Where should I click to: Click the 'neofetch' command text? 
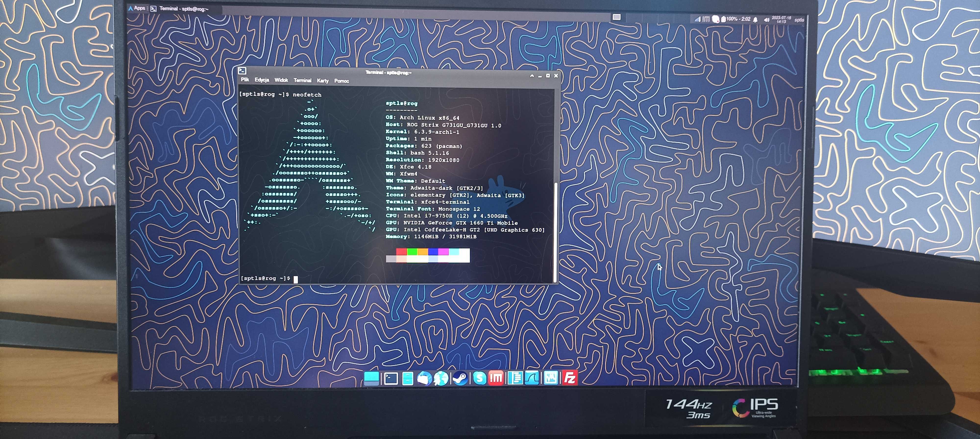pyautogui.click(x=307, y=95)
